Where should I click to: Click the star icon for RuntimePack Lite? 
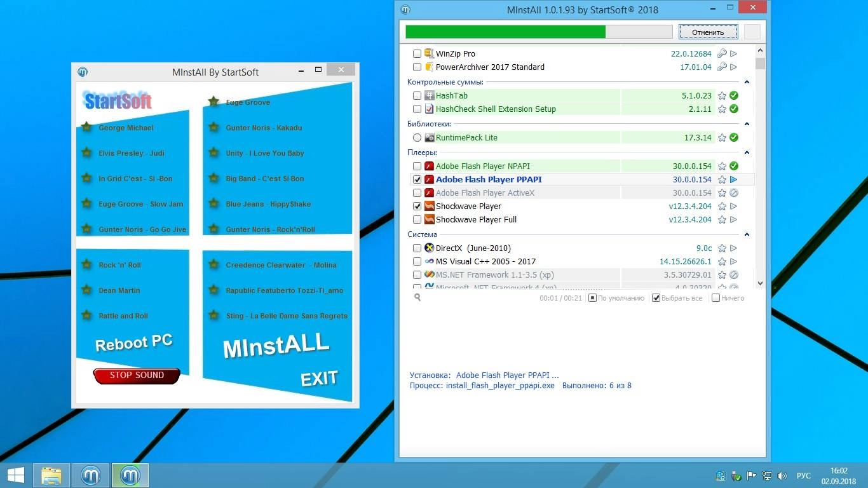tap(722, 138)
